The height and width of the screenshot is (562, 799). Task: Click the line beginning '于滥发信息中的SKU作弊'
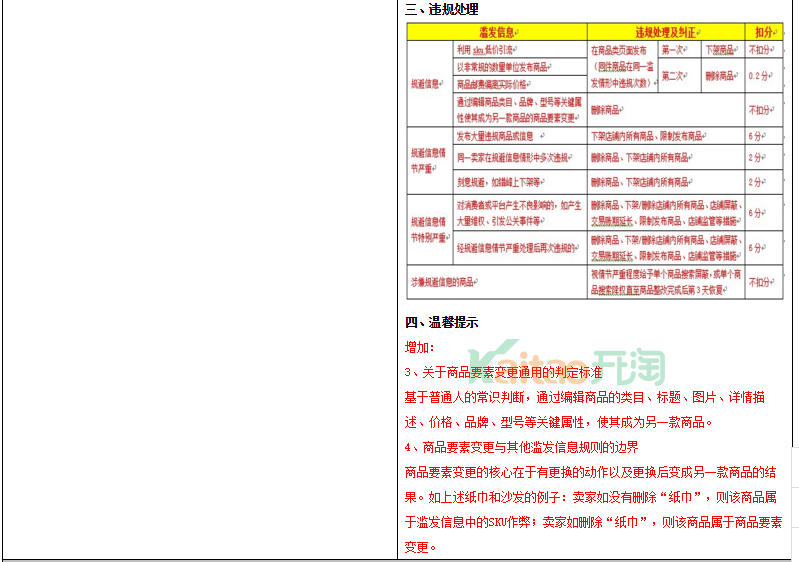pyautogui.click(x=593, y=522)
